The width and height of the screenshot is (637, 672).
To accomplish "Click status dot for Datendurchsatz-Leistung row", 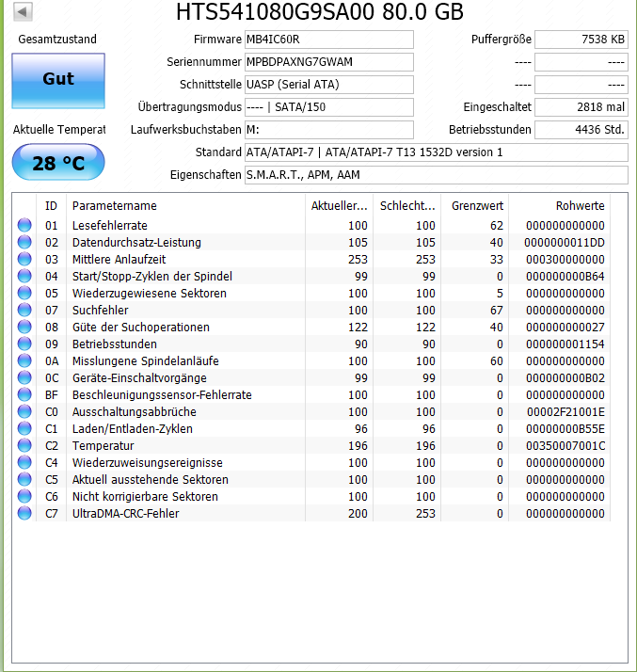I will [24, 242].
